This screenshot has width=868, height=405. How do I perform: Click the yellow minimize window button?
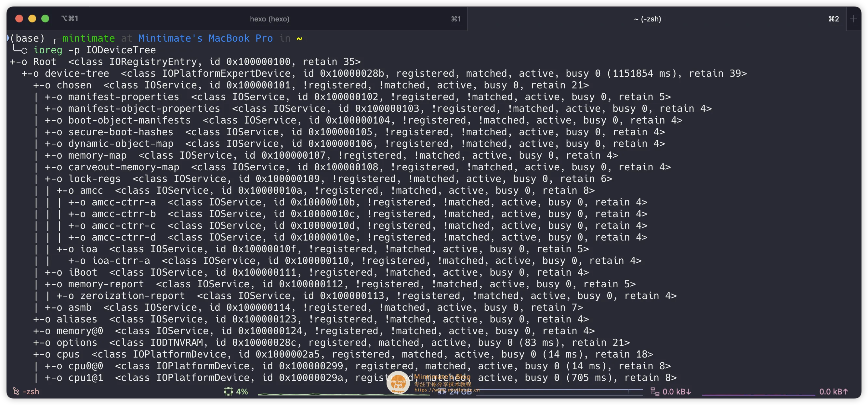point(32,19)
